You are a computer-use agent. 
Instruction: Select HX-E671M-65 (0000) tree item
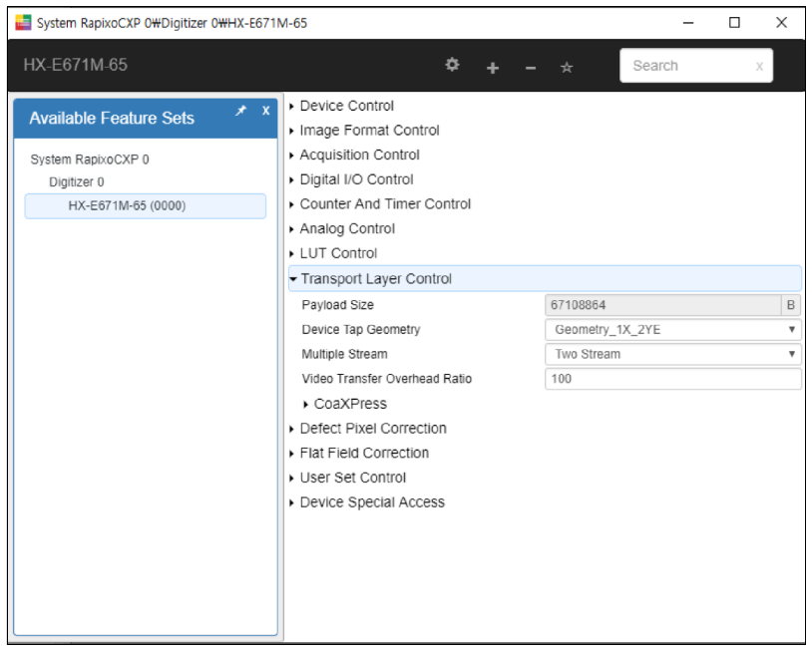pyautogui.click(x=146, y=206)
